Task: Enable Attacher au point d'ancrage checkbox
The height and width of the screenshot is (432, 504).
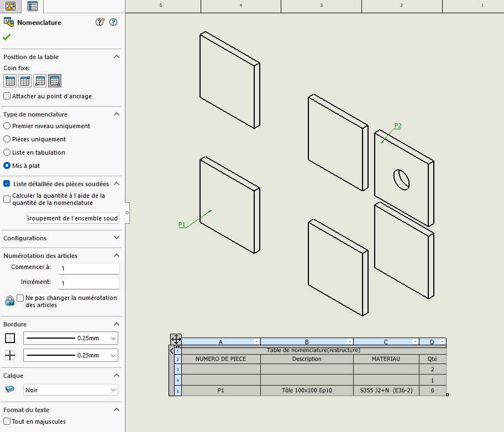Action: click(x=7, y=96)
